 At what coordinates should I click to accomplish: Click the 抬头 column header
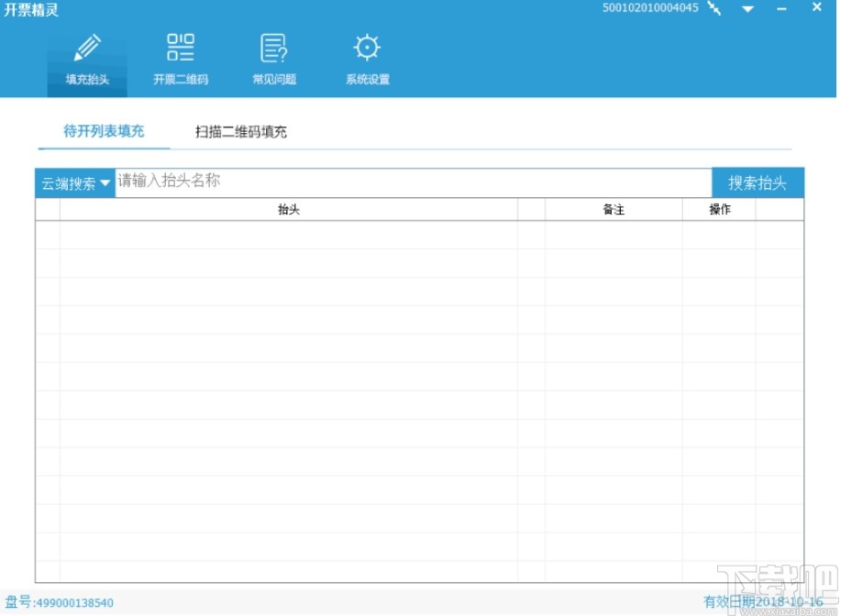coord(289,210)
